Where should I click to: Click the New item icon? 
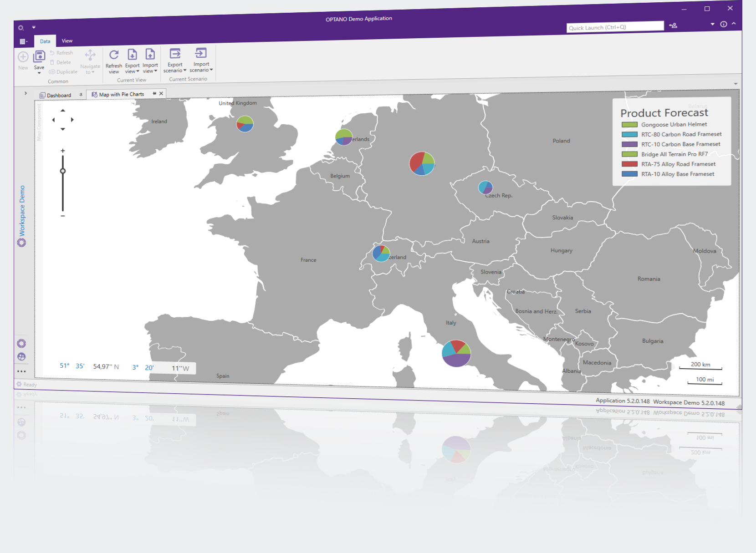23,57
